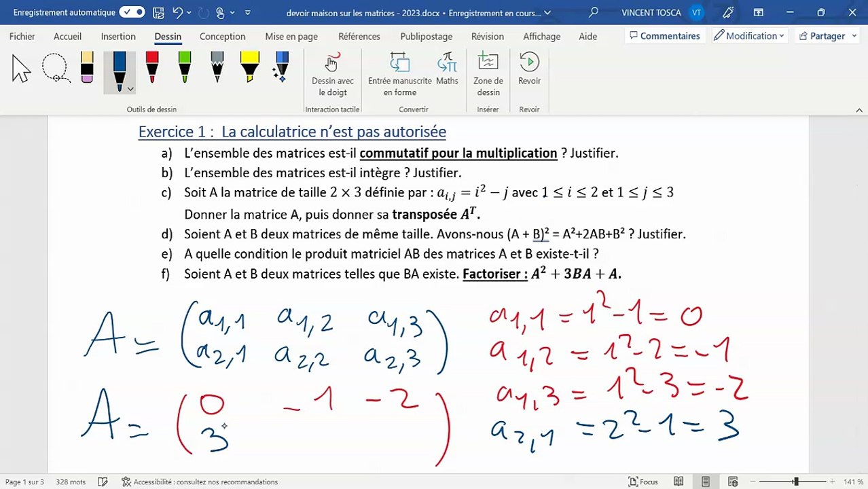Select the red pen
Viewport: 868px width, 489px height.
click(152, 67)
